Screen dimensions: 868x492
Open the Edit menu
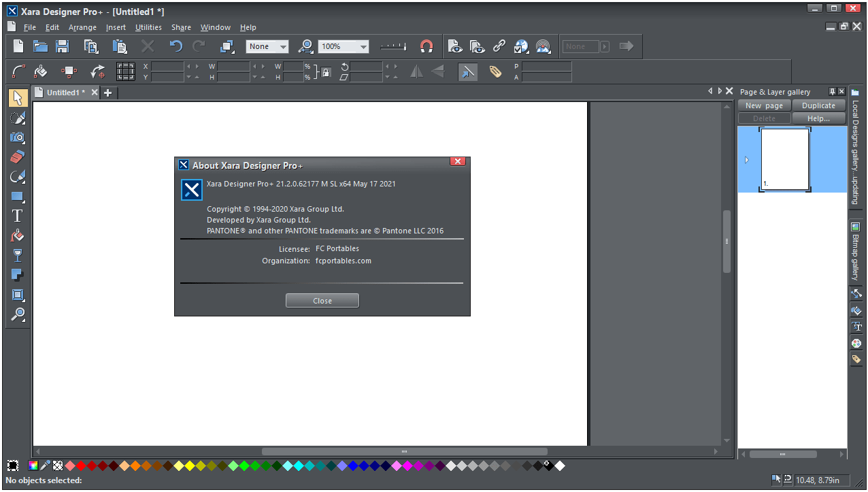(52, 27)
